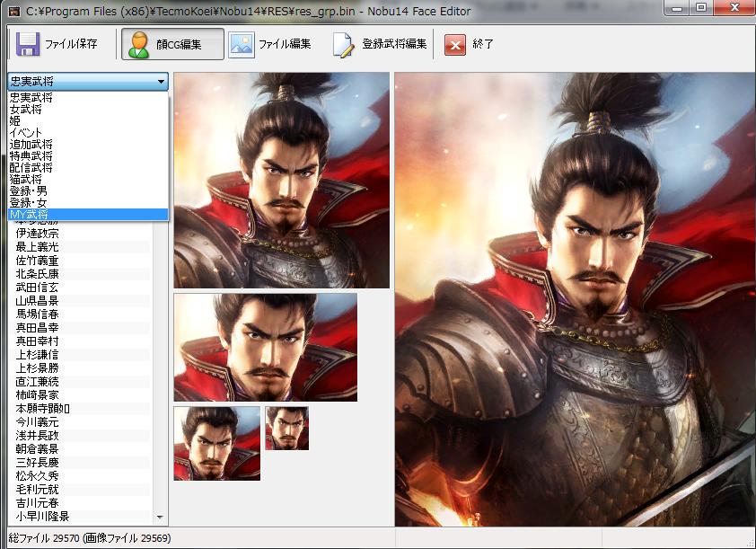The image size is (756, 549).
Task: Collapse the 忠実武将 combo box arrow
Action: click(161, 82)
